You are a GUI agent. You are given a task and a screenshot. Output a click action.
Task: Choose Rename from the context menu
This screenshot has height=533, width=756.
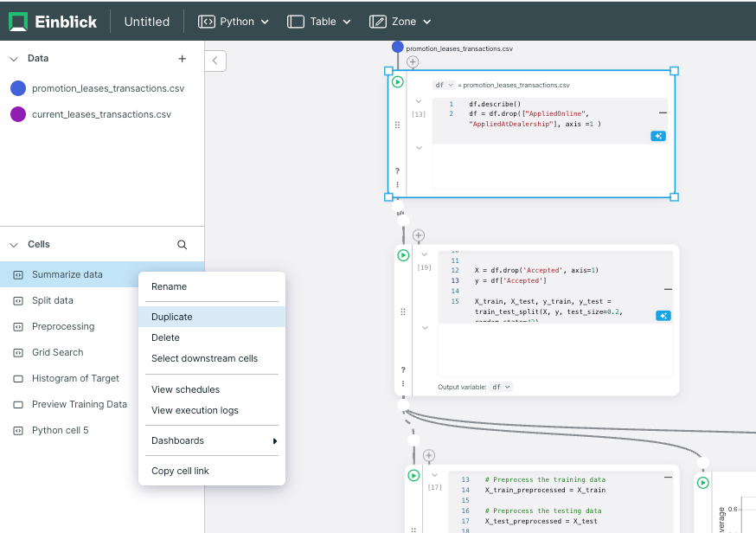212,286
